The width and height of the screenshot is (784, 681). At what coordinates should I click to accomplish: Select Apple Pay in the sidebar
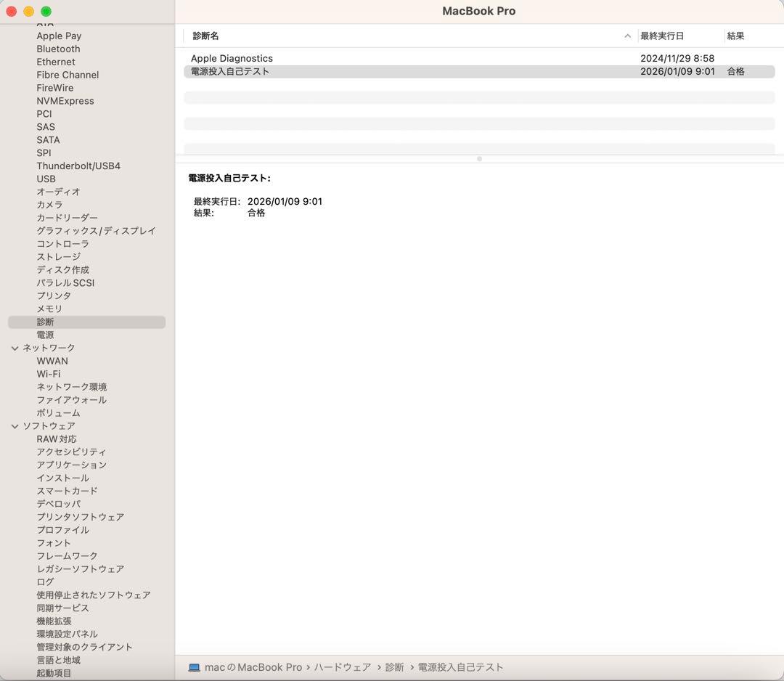pos(59,36)
